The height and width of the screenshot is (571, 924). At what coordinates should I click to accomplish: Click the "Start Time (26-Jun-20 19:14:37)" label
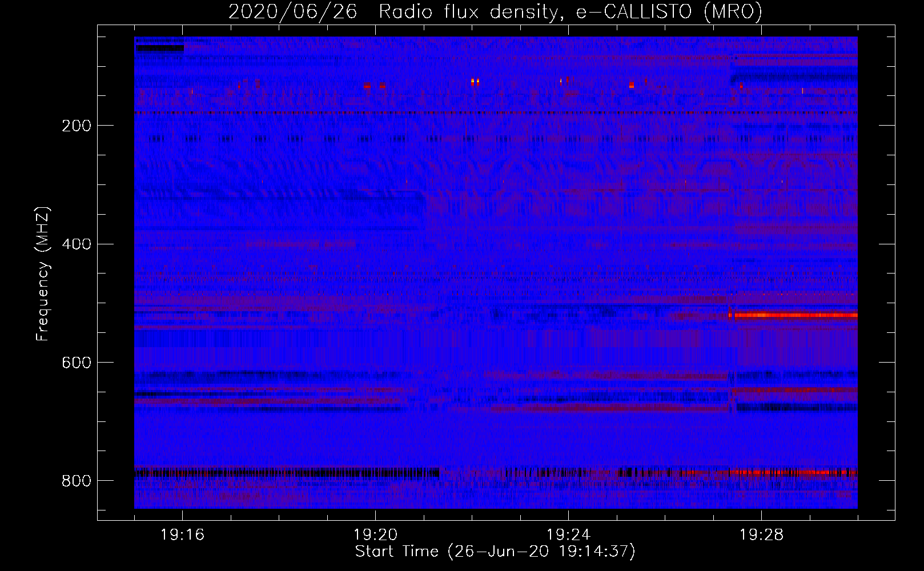click(495, 552)
